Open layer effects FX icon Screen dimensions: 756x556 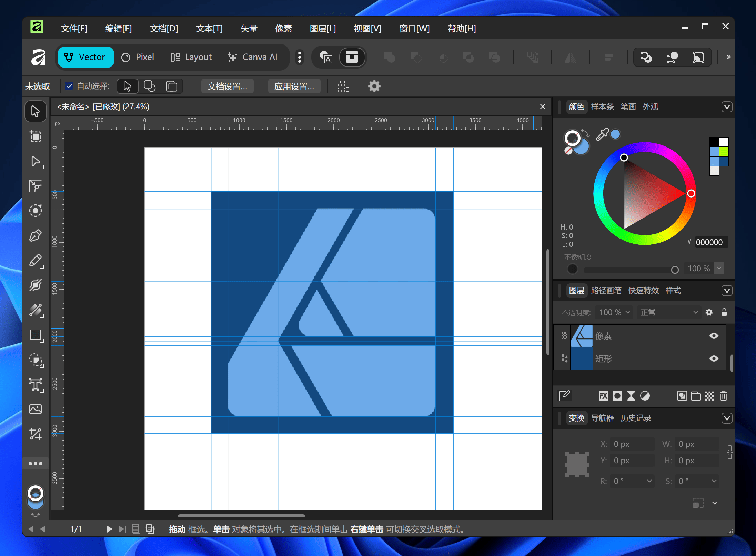point(603,396)
